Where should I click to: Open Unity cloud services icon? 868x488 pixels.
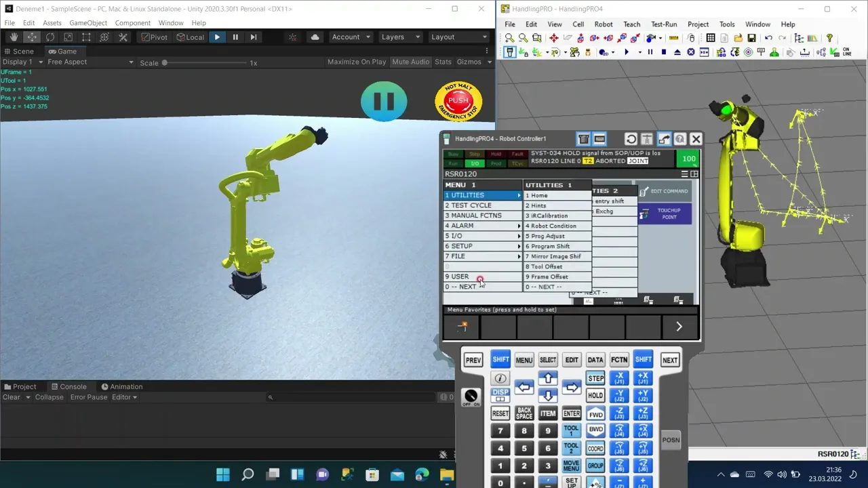click(x=315, y=37)
